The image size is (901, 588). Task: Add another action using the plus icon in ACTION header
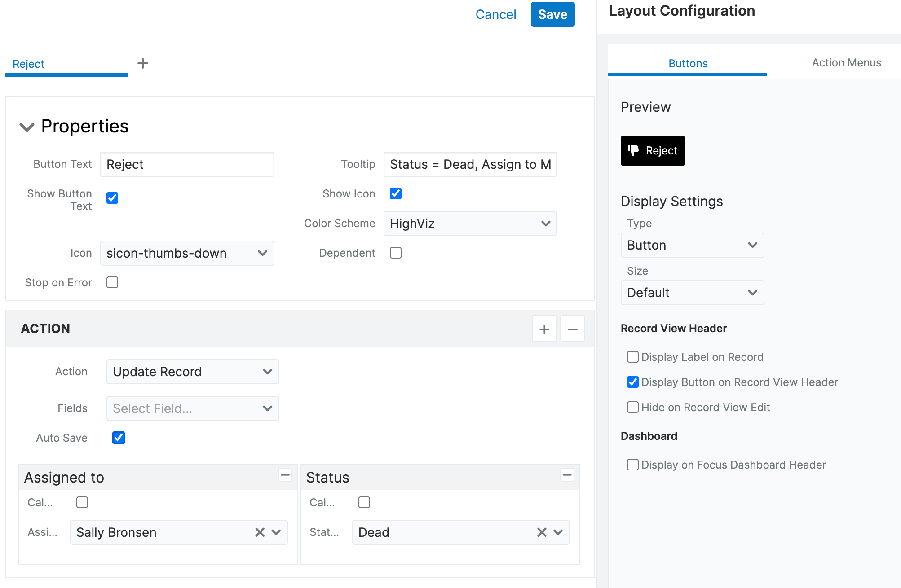544,329
